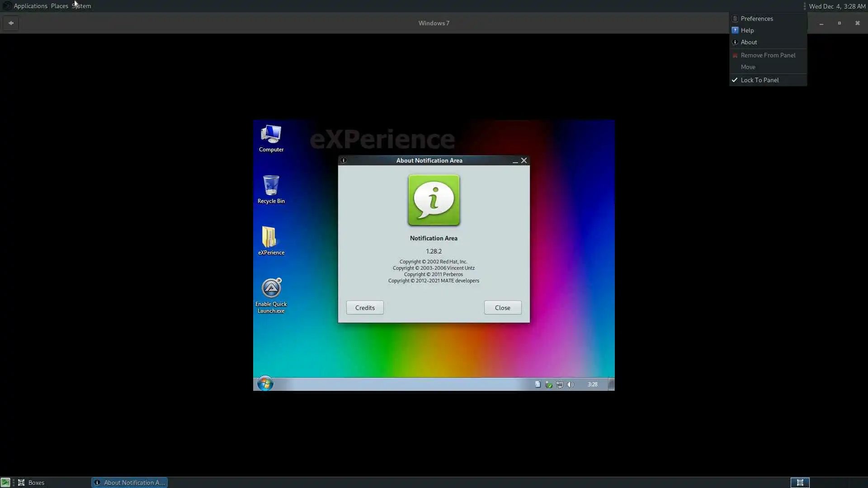Viewport: 868px width, 488px height.
Task: Click the Boxes back arrow button
Action: click(x=11, y=23)
